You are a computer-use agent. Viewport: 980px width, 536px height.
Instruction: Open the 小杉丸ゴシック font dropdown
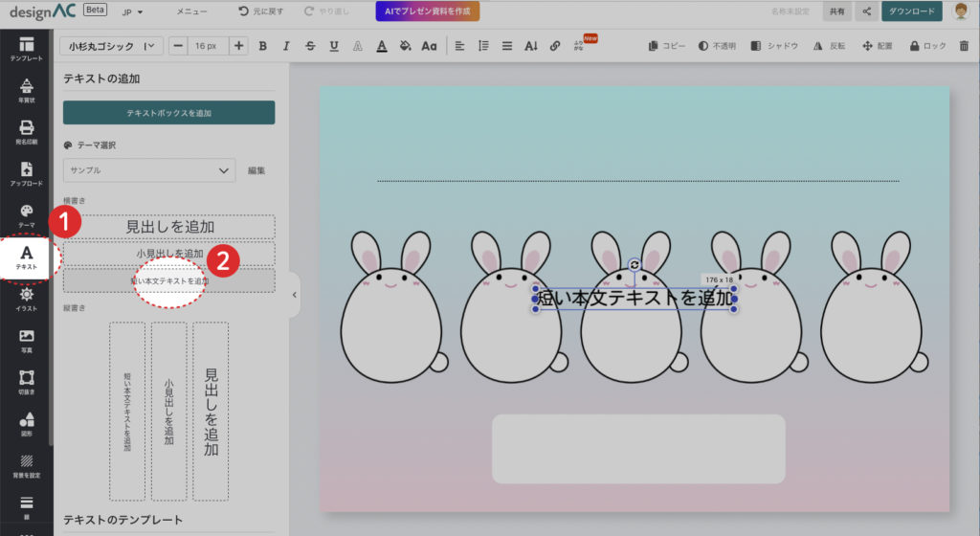(x=111, y=46)
